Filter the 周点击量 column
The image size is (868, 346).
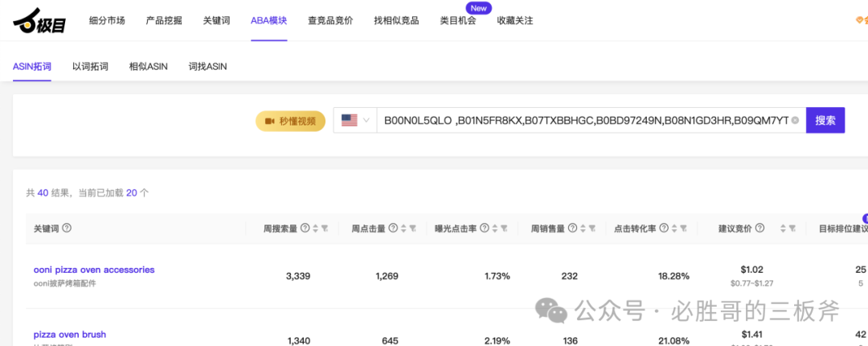click(413, 229)
